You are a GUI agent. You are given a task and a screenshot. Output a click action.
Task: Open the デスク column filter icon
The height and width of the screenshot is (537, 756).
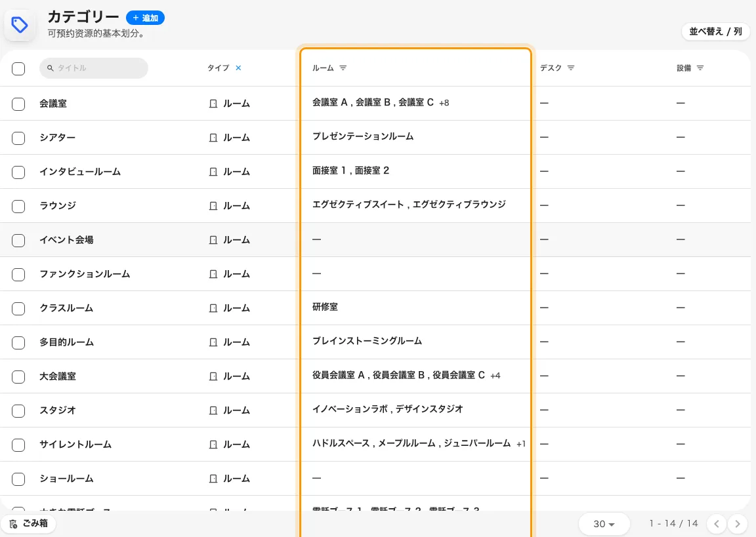point(571,68)
